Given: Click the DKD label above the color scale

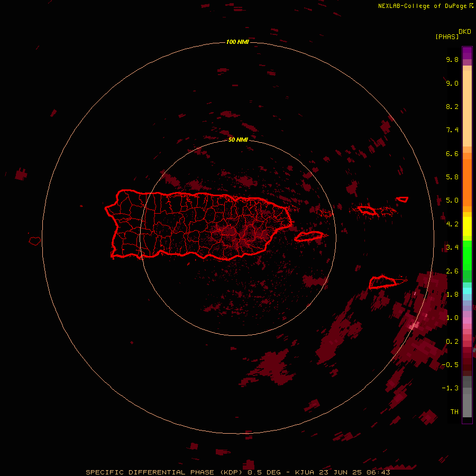Looking at the screenshot, I should pos(465,32).
